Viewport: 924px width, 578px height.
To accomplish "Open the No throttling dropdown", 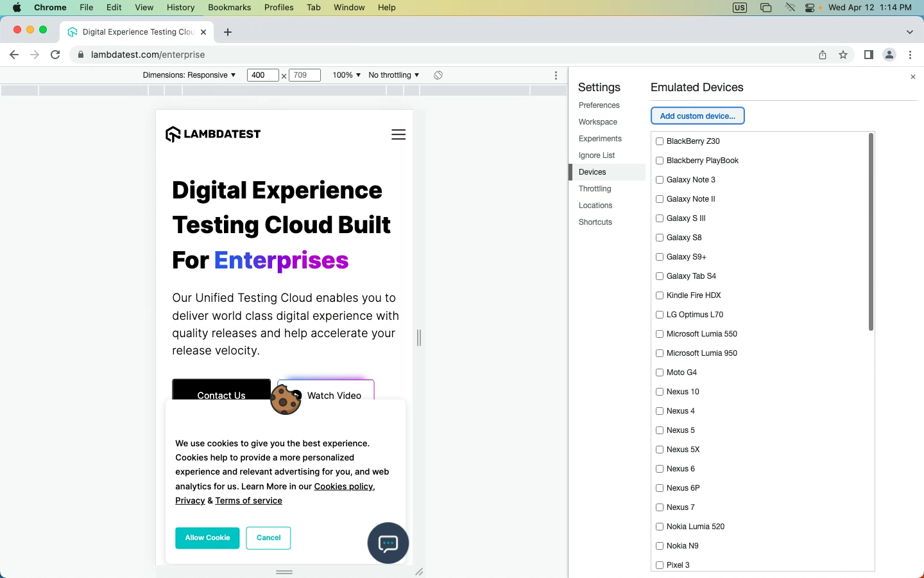I will [x=393, y=75].
